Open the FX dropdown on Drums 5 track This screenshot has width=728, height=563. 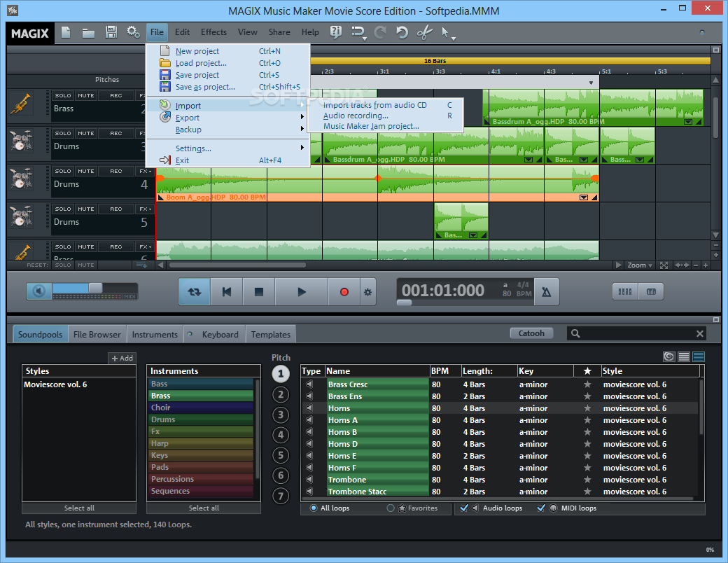[x=146, y=209]
